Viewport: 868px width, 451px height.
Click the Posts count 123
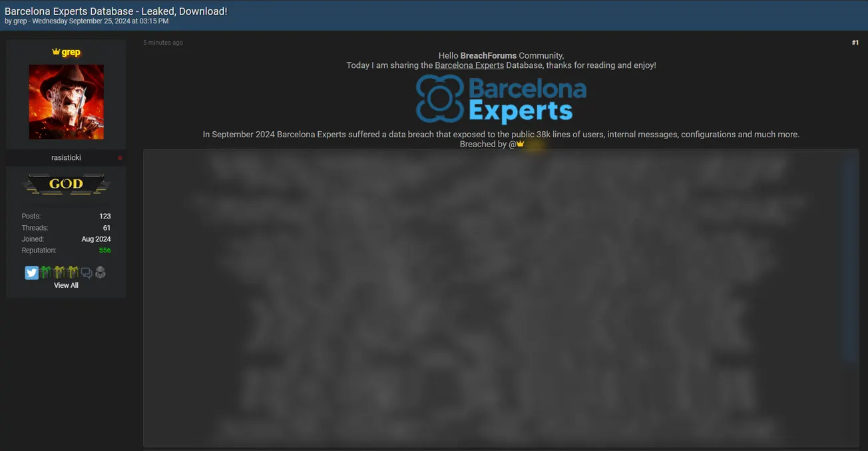coord(105,217)
